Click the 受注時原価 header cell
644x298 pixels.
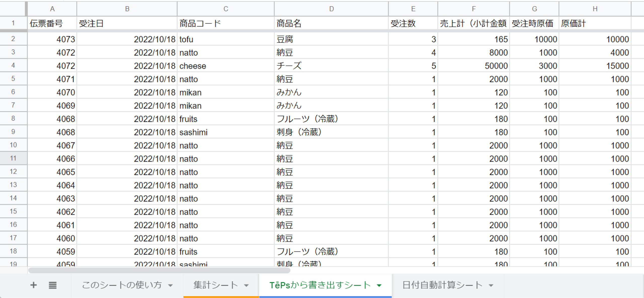(534, 23)
